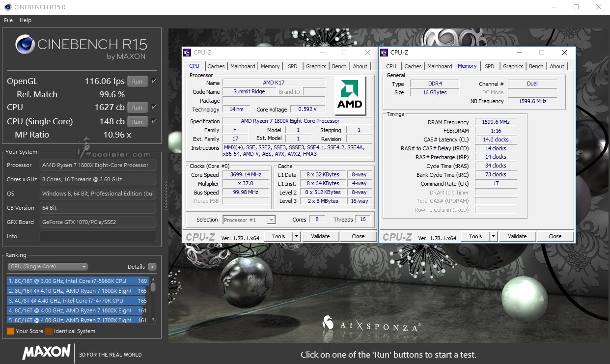Image resolution: width=610 pixels, height=364 pixels.
Task: Switch to Bench tab in right CPU-Z window
Action: coord(536,66)
